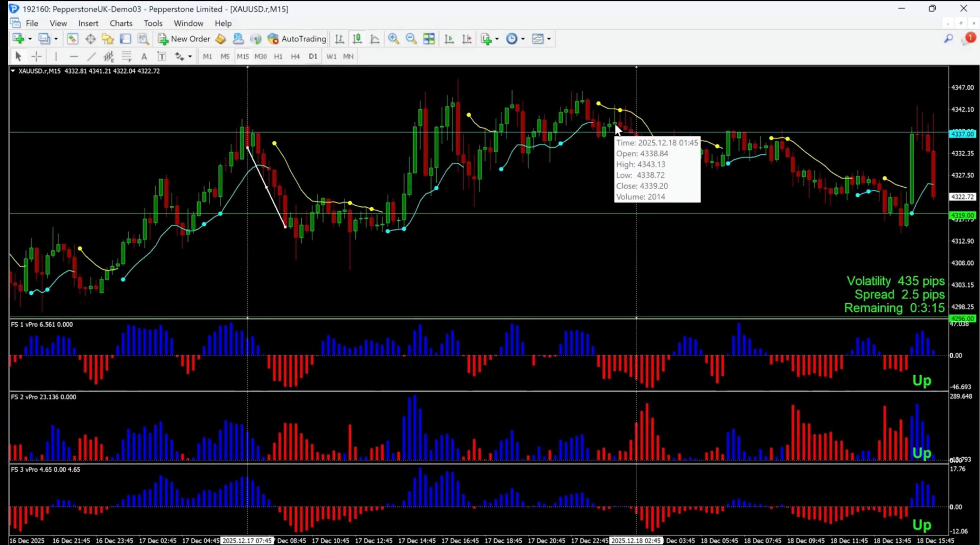Enable chart auto scroll
The height and width of the screenshot is (545, 980).
pos(449,39)
